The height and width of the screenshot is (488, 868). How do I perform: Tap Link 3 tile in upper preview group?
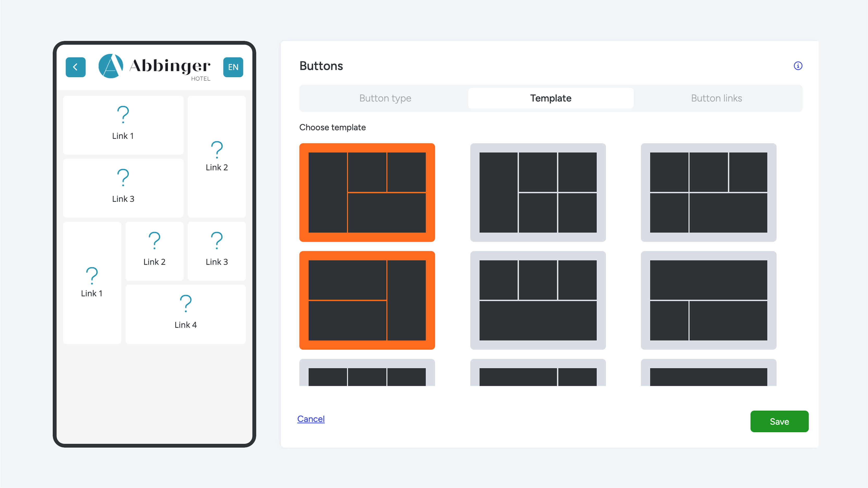pos(123,188)
